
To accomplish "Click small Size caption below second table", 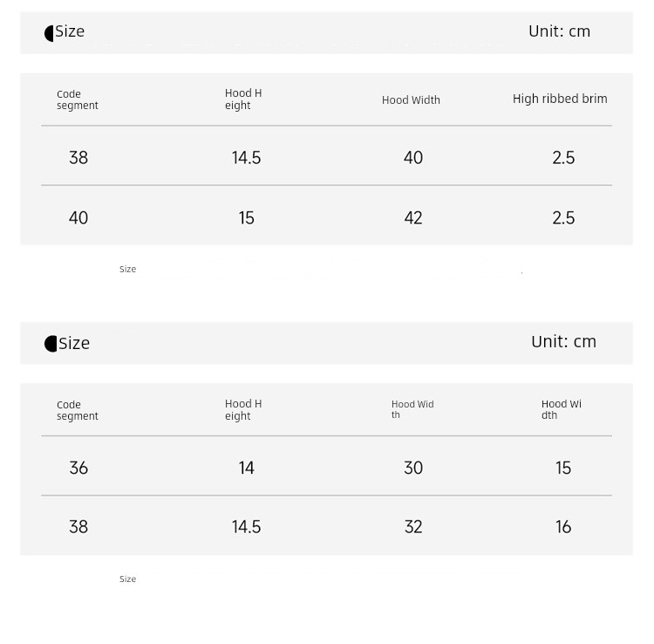I will pos(127,579).
